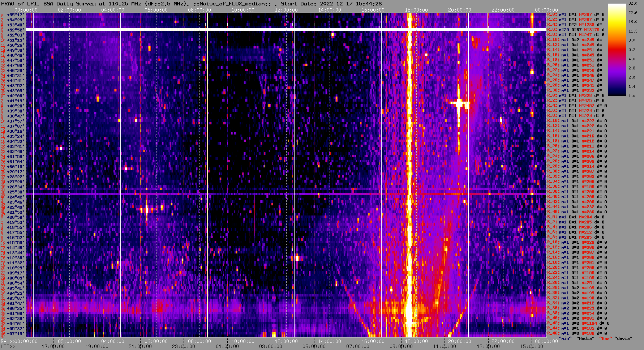Click the 1.4 value on the color scale

632,87
